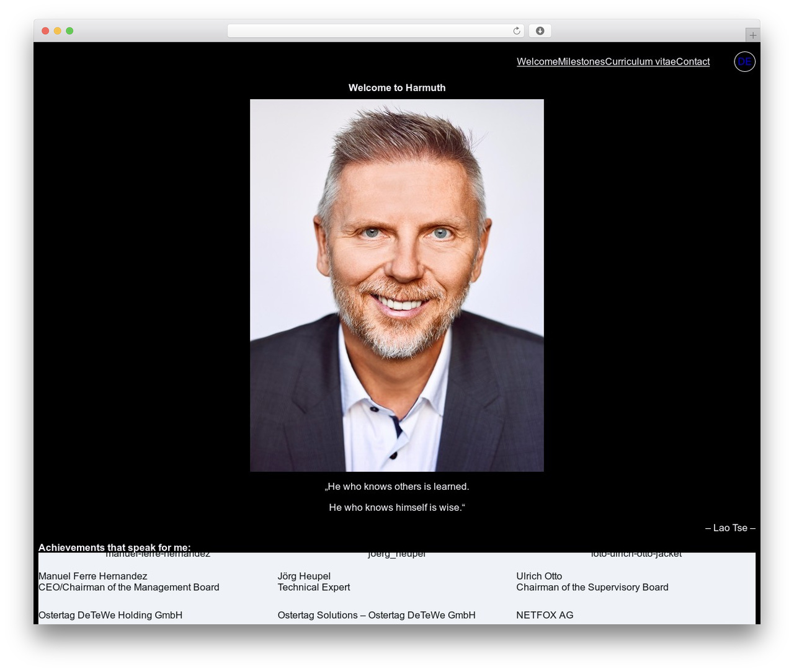The height and width of the screenshot is (672, 794).
Task: Select 'Ostertag Solutions – Ostertag DeTeWe GmbH' text
Action: (377, 616)
